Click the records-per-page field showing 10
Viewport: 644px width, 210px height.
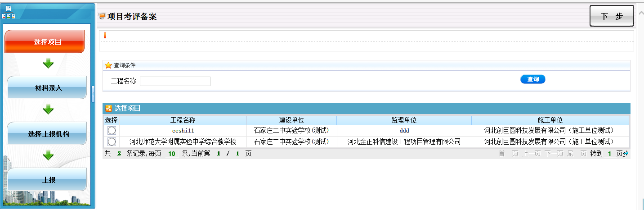tap(171, 154)
